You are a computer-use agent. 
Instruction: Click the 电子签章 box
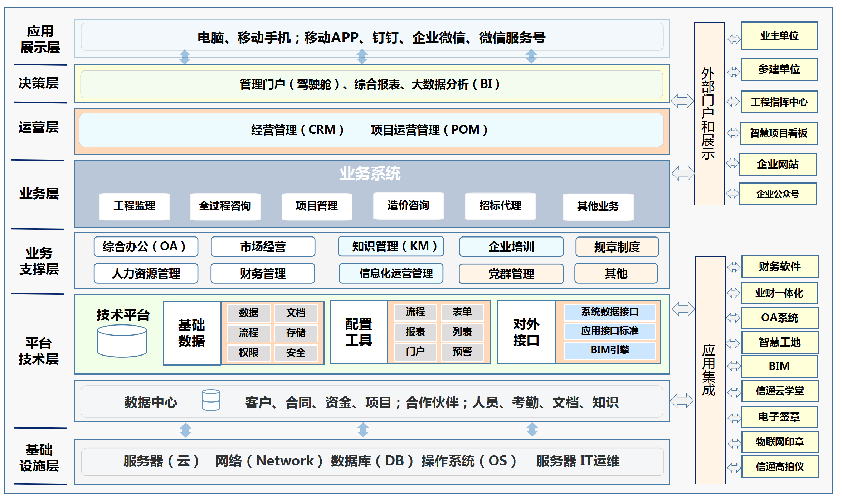pyautogui.click(x=779, y=417)
